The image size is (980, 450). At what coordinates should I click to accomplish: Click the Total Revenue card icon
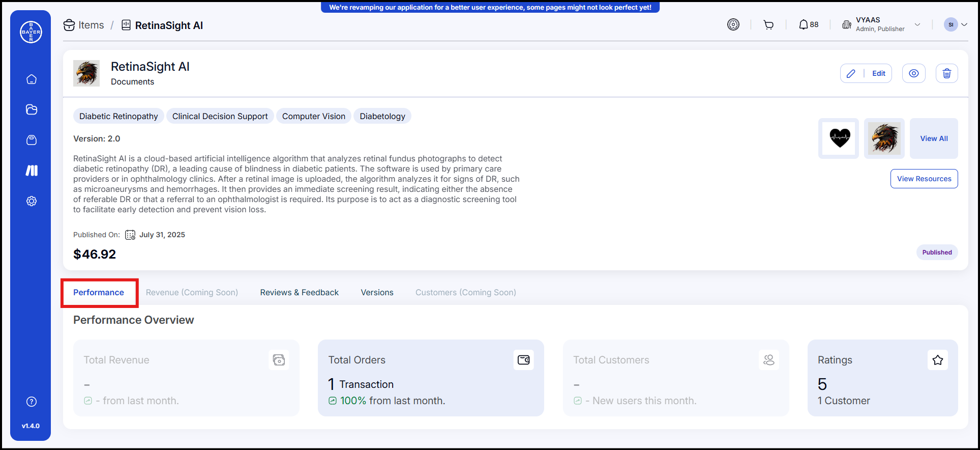[x=279, y=360]
